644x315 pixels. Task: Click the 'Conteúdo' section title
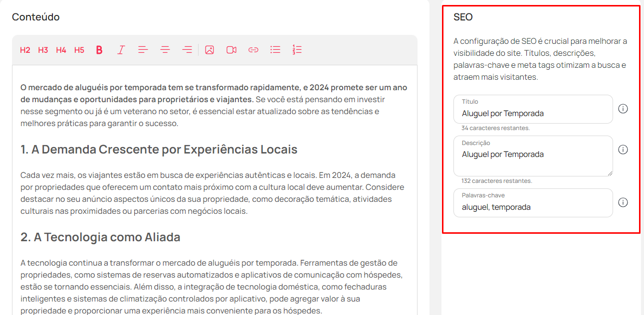[36, 17]
